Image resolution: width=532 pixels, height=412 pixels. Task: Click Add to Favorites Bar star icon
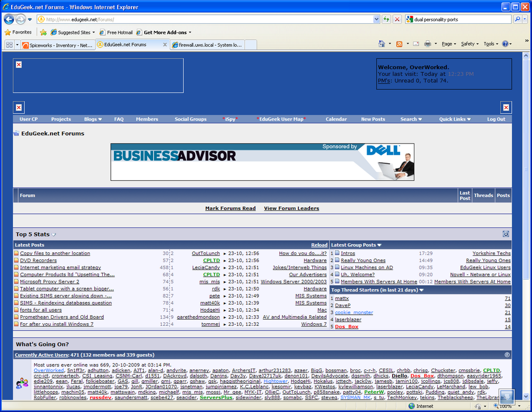pos(43,32)
